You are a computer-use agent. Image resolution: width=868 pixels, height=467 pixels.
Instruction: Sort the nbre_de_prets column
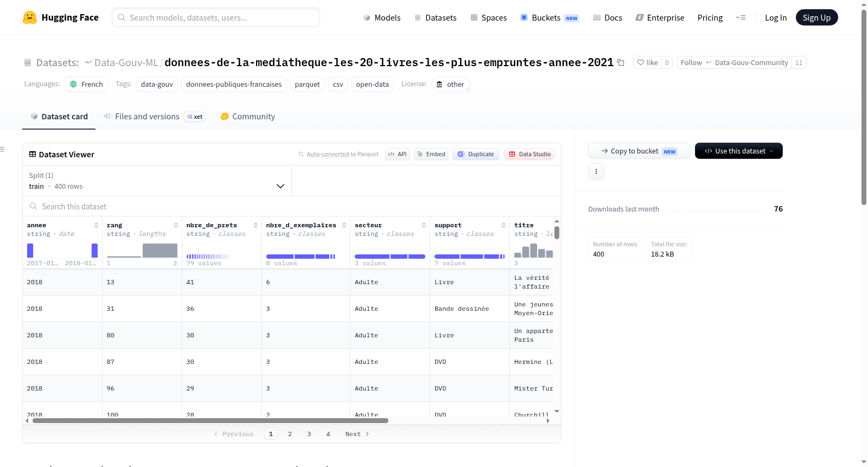[256, 225]
